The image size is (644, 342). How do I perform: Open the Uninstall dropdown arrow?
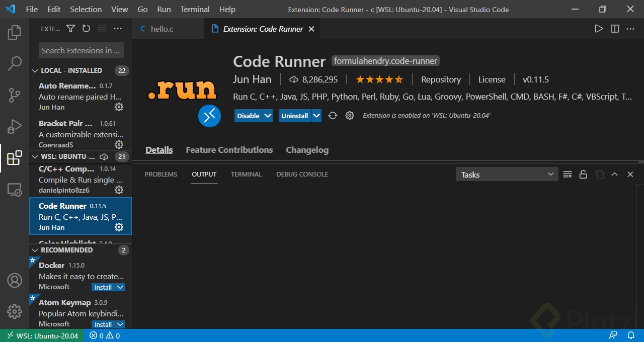point(316,116)
